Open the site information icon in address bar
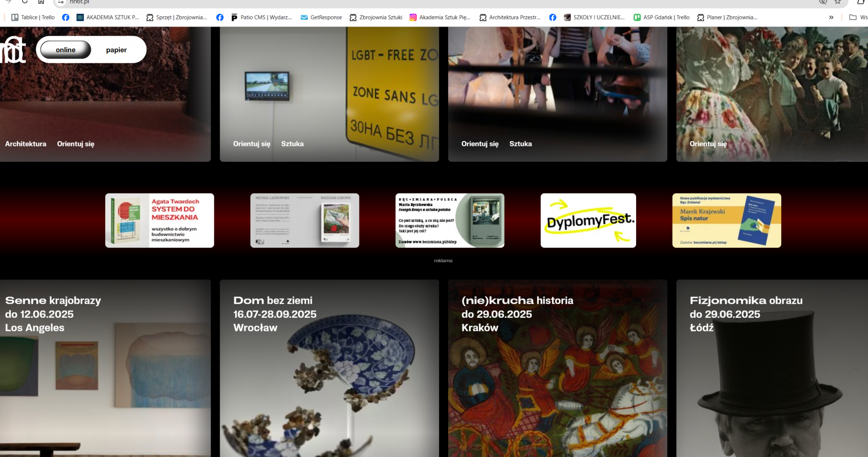Viewport: 868px width, 457px height. coord(61,2)
